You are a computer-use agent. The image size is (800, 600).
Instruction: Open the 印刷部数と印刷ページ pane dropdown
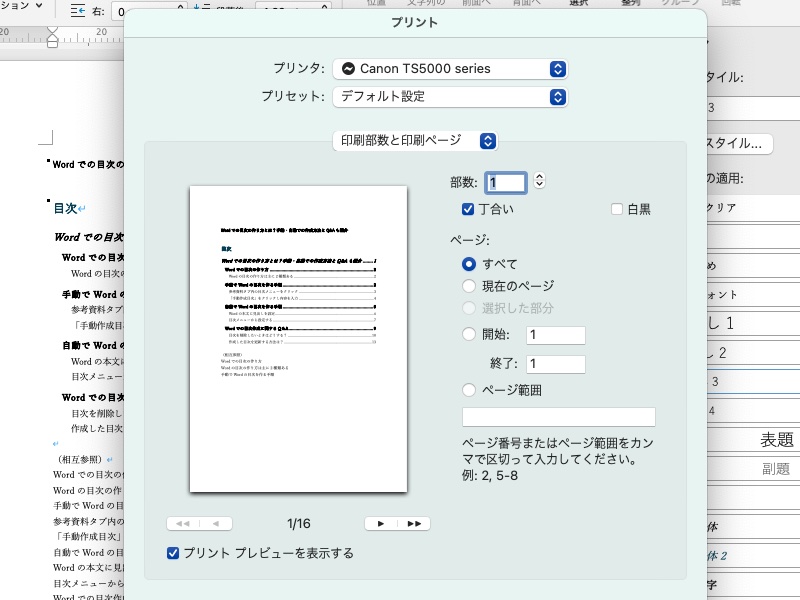(413, 141)
